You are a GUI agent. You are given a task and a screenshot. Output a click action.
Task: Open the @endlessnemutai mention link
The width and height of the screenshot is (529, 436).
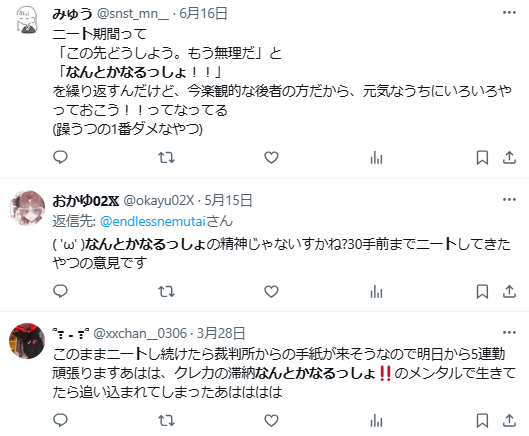[x=153, y=221]
